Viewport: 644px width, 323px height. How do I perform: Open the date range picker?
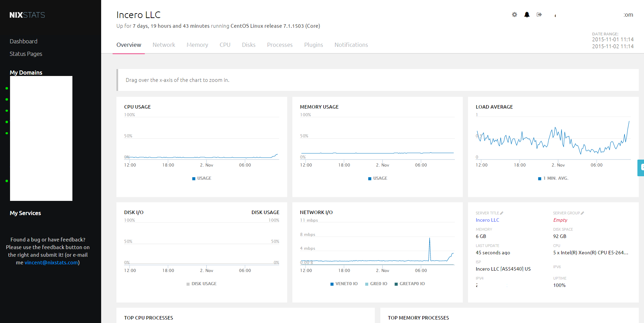tap(612, 43)
